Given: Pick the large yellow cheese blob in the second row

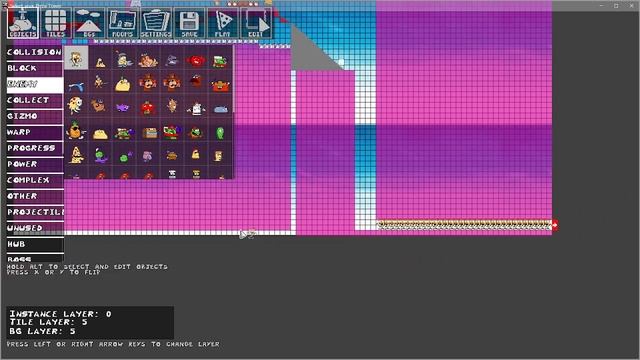Looking at the screenshot, I should pyautogui.click(x=123, y=85).
